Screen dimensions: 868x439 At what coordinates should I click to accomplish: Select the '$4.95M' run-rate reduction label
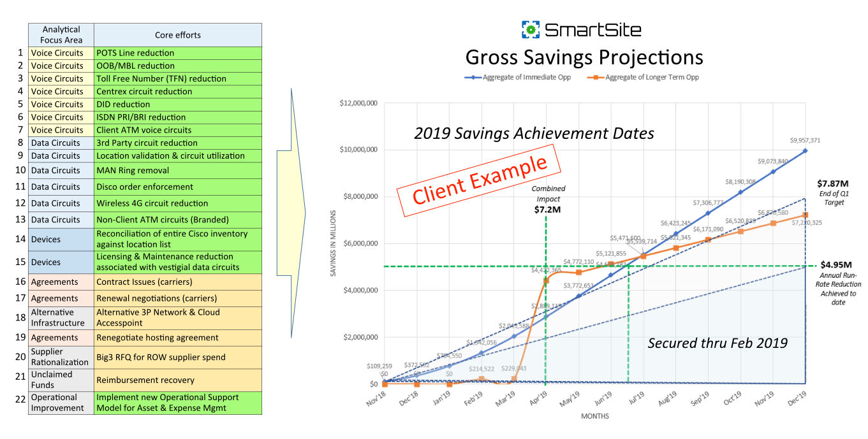(837, 265)
